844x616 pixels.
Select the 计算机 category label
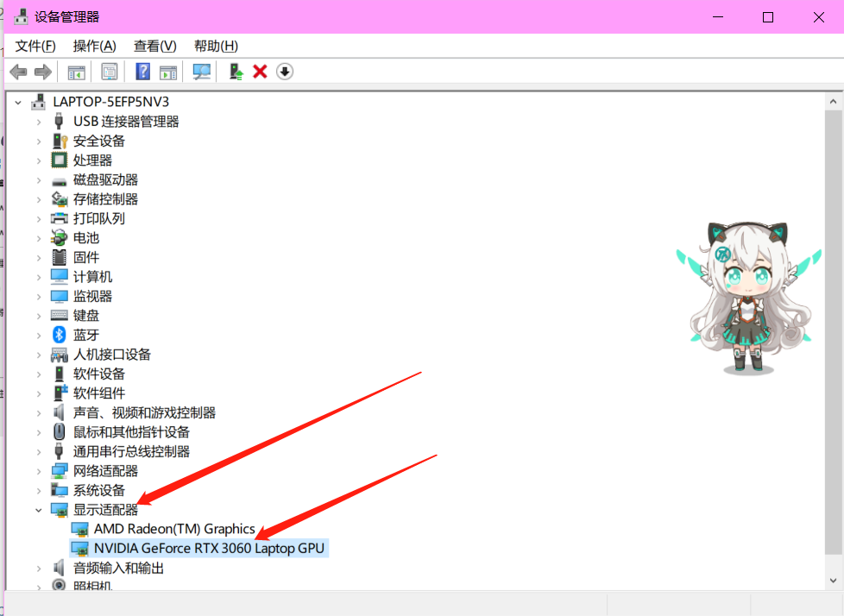(x=92, y=277)
